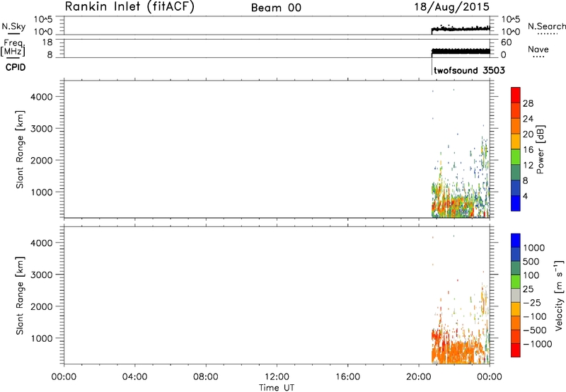
Task: Click the "18" label on frequency axis
Action: point(47,42)
